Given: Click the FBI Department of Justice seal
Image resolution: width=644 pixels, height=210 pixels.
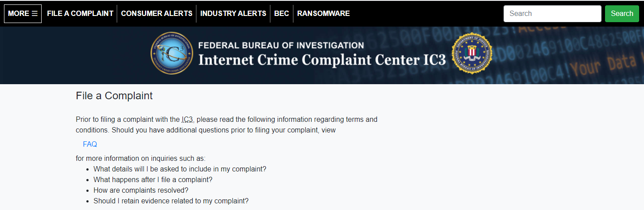Looking at the screenshot, I should [x=472, y=53].
